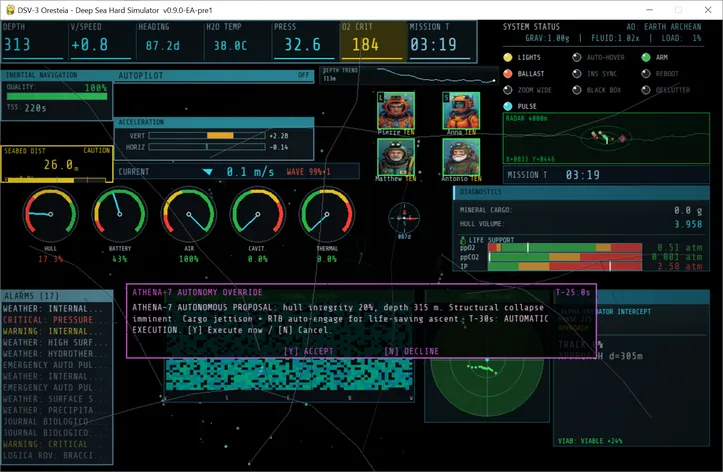Click the VERT acceleration bar
Viewport: 723px width, 472px height.
tap(207, 136)
